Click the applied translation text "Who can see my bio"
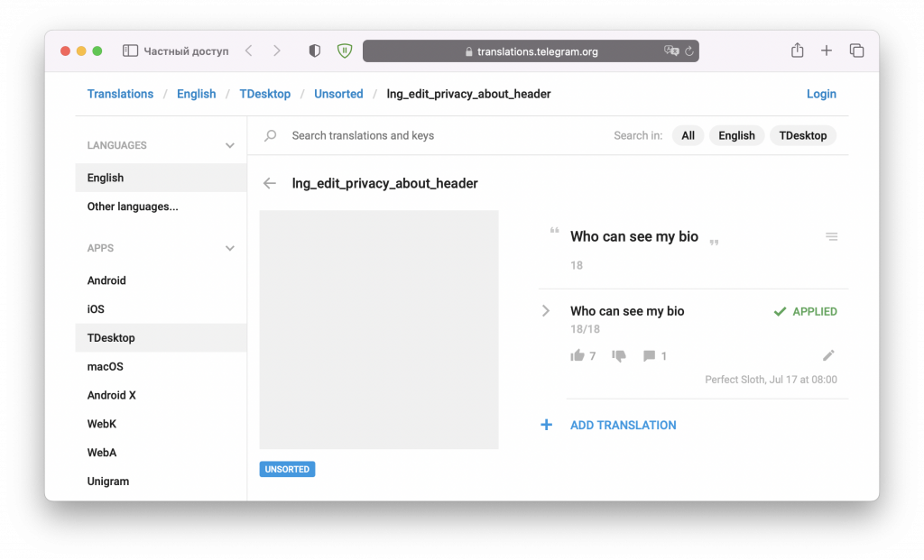 tap(627, 311)
